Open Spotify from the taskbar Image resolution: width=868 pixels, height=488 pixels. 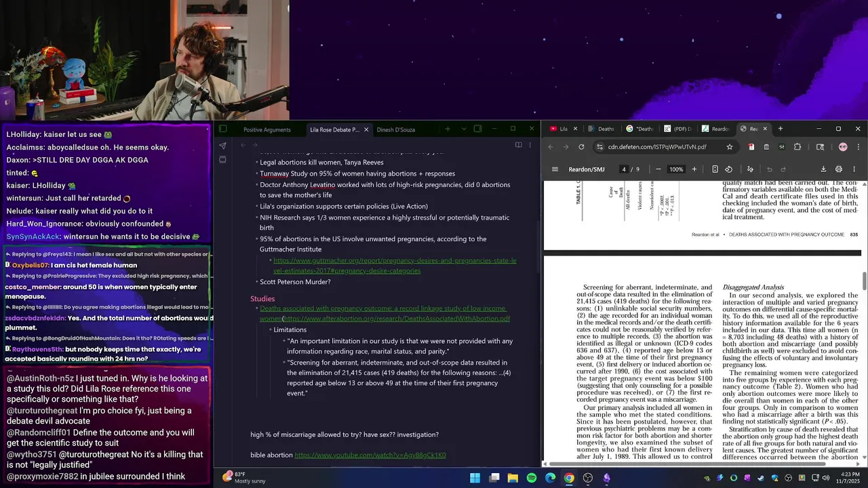coord(532,478)
